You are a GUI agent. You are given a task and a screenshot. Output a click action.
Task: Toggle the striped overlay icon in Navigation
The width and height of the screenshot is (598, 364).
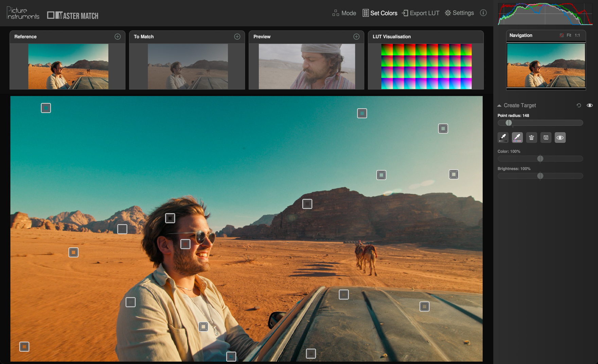point(561,35)
